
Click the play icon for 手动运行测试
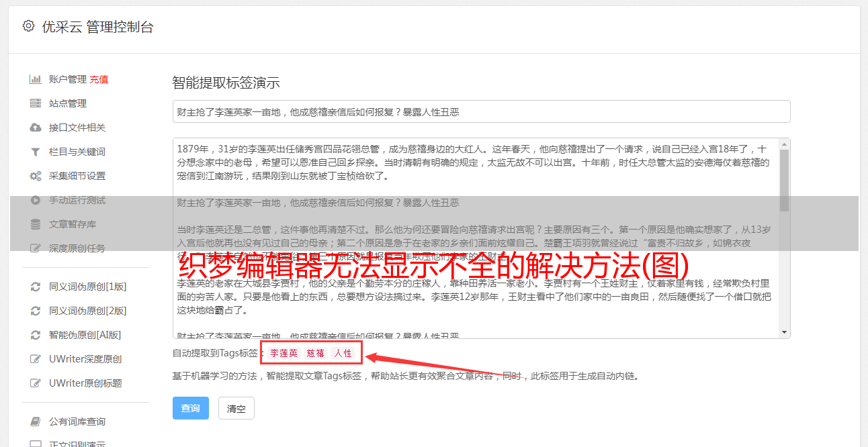point(36,200)
